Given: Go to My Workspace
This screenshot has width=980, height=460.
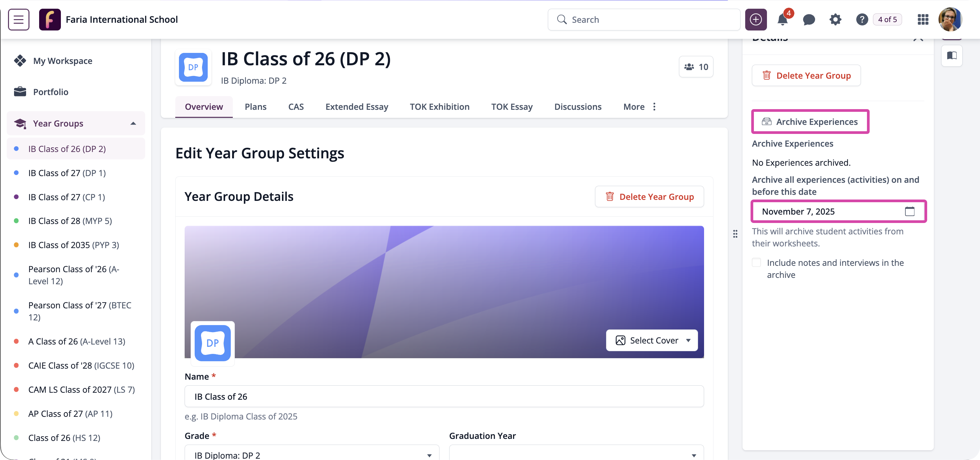Looking at the screenshot, I should click(63, 61).
